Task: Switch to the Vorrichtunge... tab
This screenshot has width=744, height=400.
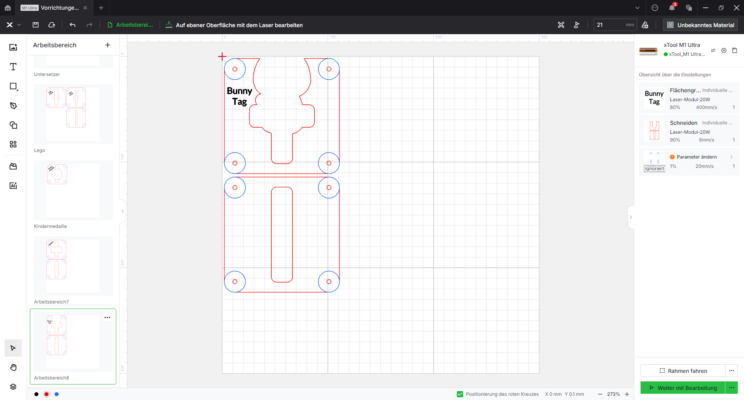Action: point(53,8)
